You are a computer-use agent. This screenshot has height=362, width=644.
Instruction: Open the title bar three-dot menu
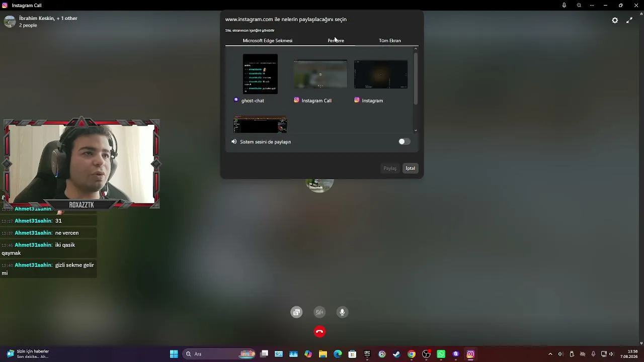pos(592,6)
